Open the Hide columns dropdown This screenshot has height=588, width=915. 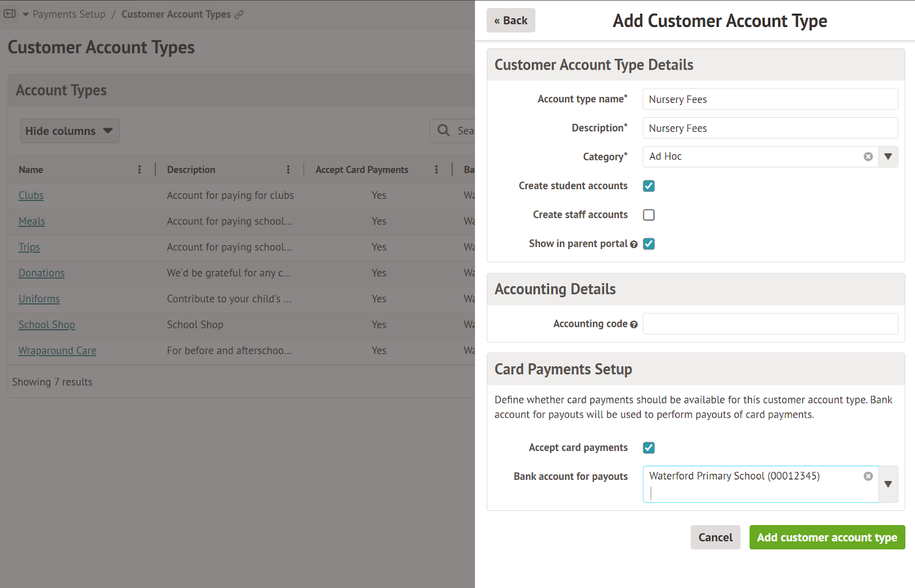coord(69,131)
